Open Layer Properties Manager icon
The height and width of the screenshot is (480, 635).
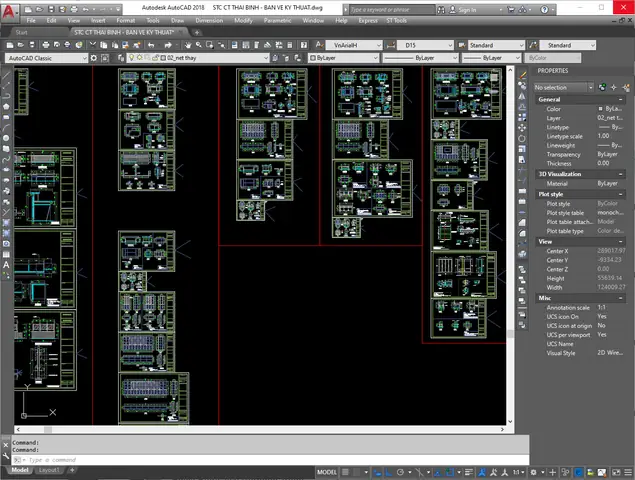(121, 58)
